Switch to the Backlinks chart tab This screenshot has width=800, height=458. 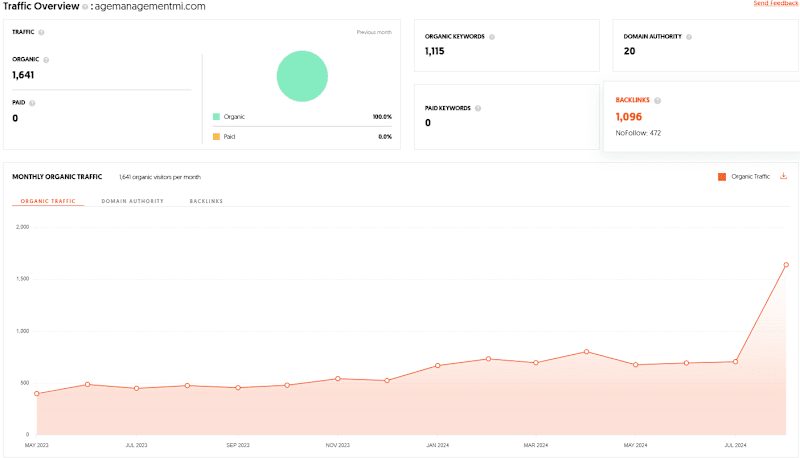coord(206,201)
